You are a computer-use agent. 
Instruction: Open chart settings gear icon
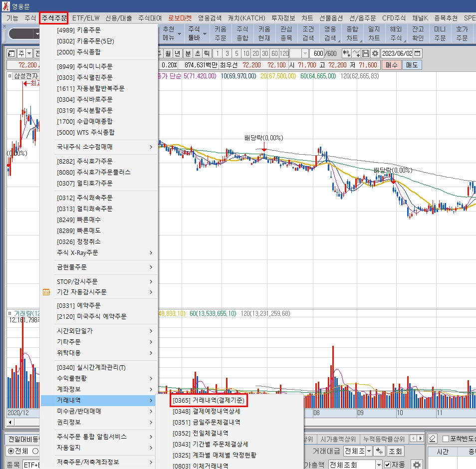pos(375,53)
